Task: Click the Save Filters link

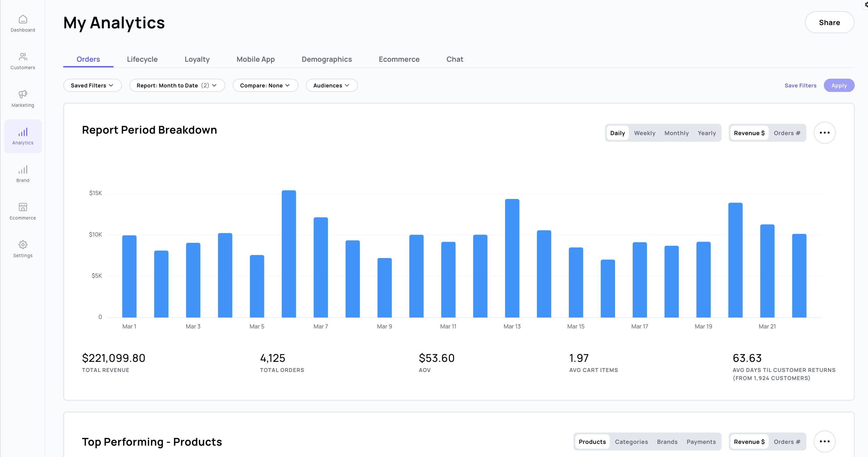Action: point(800,86)
